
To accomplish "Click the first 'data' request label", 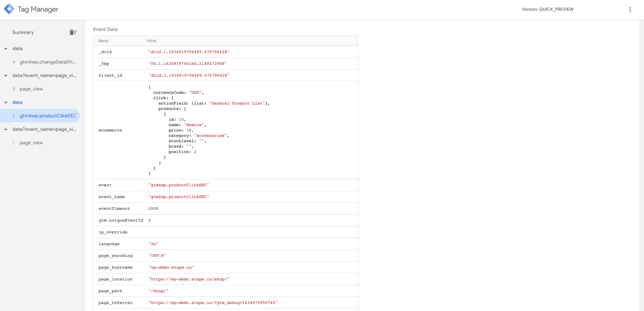I will pos(18,49).
